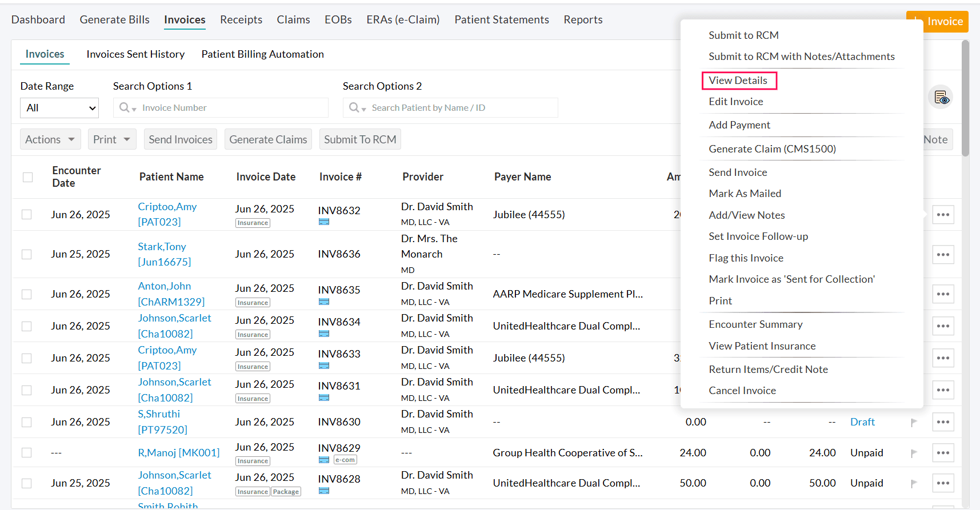Open more options for invoice INV8630
Image resolution: width=980 pixels, height=510 pixels.
click(x=943, y=422)
